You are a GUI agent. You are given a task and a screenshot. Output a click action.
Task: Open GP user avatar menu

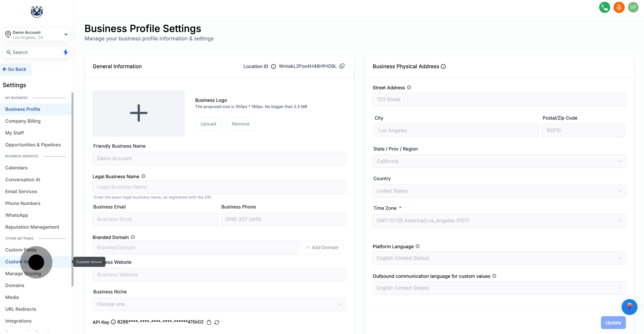633,7
